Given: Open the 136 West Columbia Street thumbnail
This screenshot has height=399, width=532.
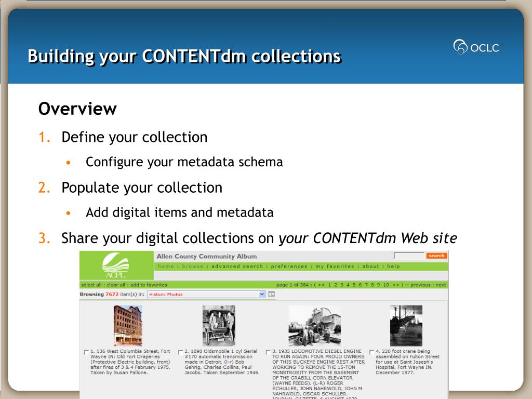Looking at the screenshot, I should pyautogui.click(x=128, y=325).
